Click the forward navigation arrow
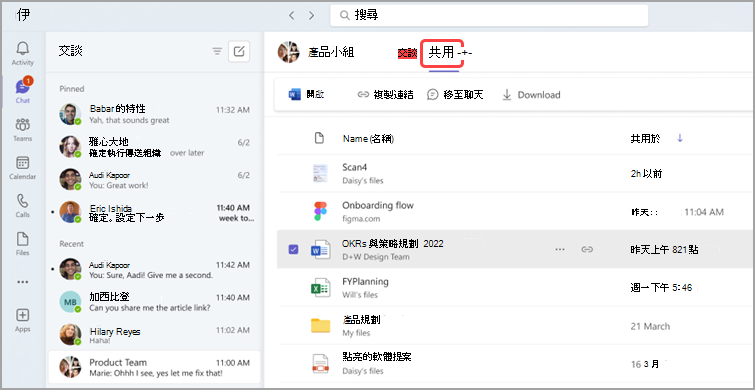The image size is (755, 390). [312, 15]
